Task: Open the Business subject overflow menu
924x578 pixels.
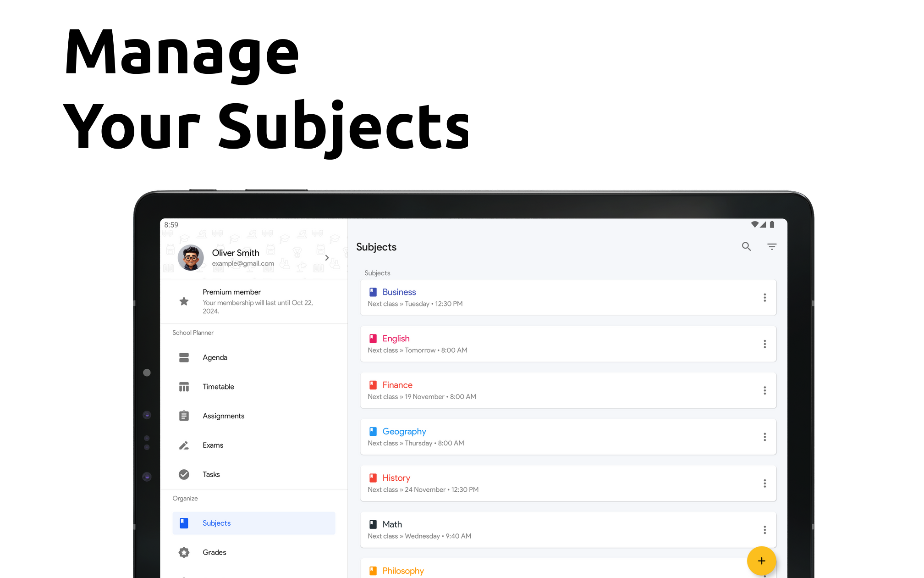Action: (x=764, y=297)
